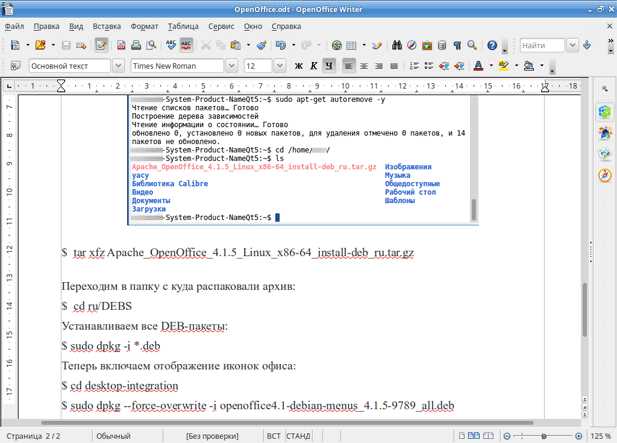Viewport: 617px width, 443px height.
Task: Toggle AutoSpellcheck ABC icon
Action: pyautogui.click(x=186, y=45)
